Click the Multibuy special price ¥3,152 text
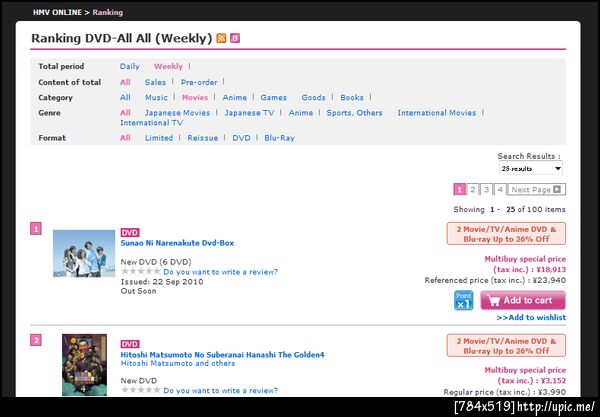The width and height of the screenshot is (600, 417). coord(525,375)
